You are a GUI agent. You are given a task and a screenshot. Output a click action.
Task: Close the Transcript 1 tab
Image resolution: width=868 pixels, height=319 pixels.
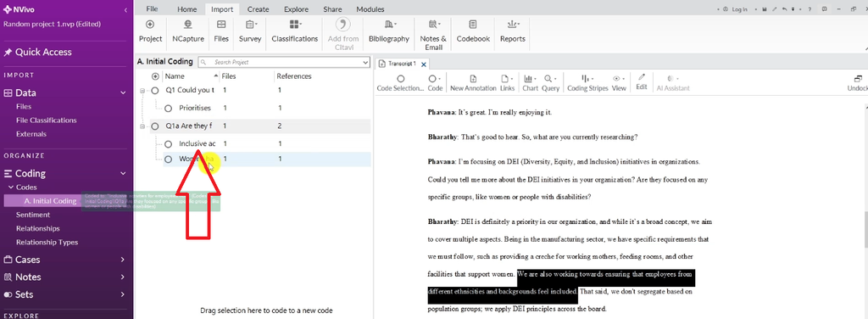[424, 64]
